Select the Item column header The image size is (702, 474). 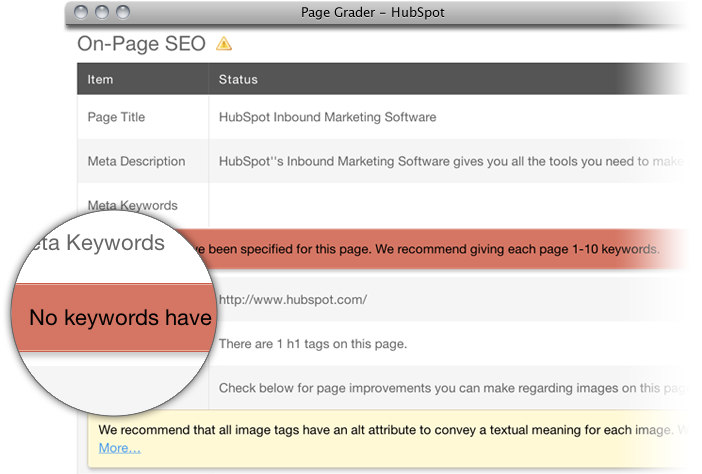click(100, 79)
